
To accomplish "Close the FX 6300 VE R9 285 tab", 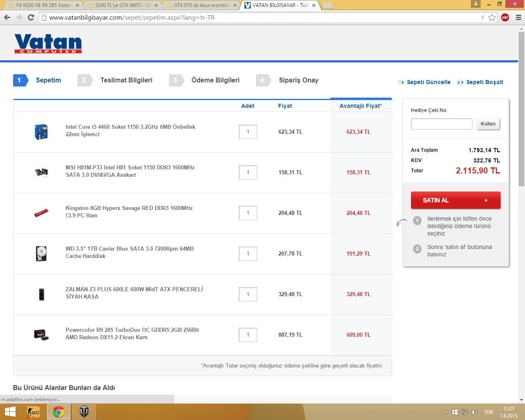I will click(x=77, y=5).
